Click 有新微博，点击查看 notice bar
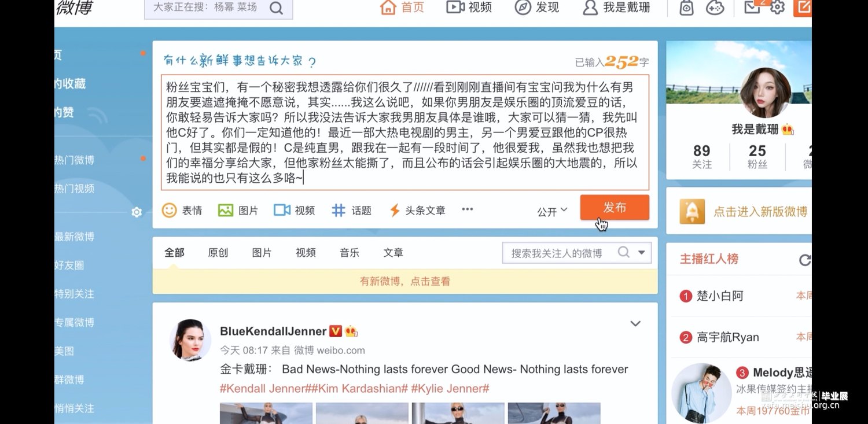The width and height of the screenshot is (868, 424). tap(405, 282)
